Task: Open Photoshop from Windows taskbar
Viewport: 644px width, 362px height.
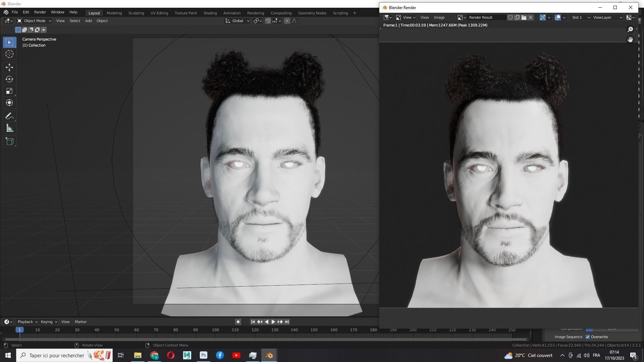Action: [x=204, y=355]
